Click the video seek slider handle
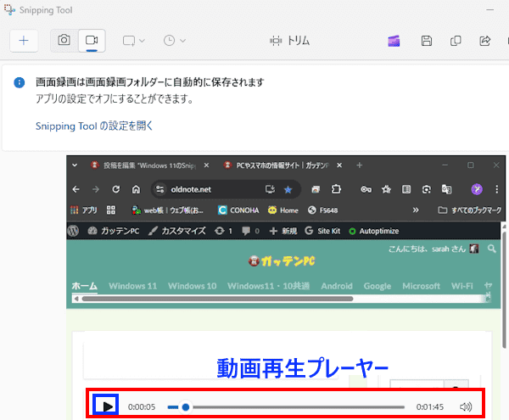 tap(186, 407)
